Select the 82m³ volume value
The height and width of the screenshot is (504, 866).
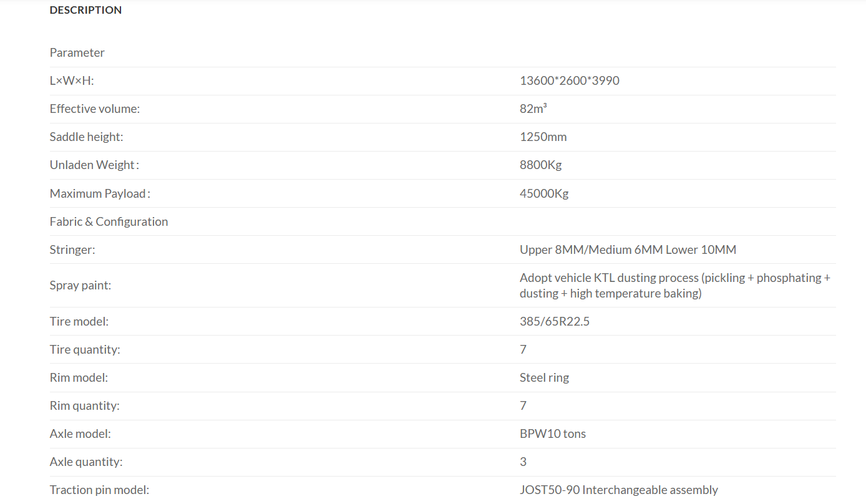click(533, 109)
